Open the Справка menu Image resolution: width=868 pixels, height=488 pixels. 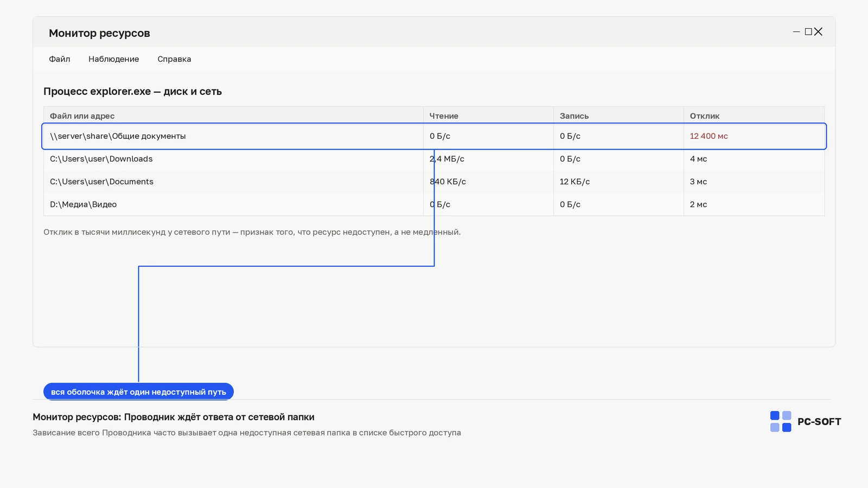click(174, 59)
